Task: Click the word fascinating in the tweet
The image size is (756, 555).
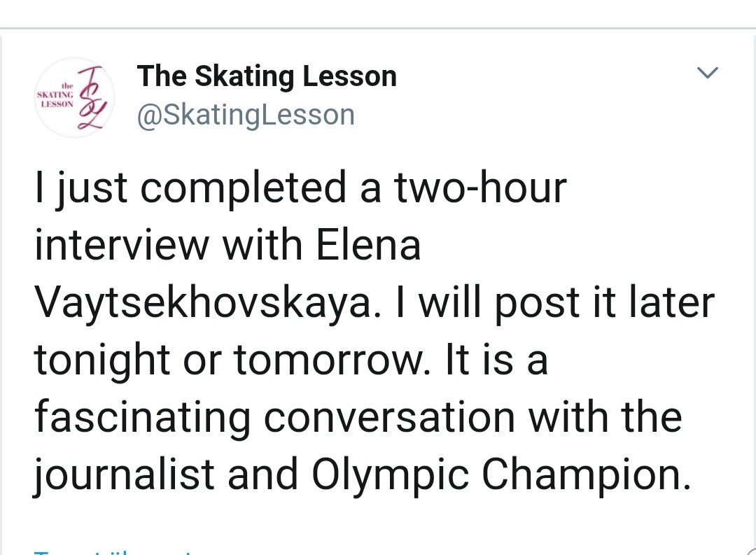Action: (142, 418)
